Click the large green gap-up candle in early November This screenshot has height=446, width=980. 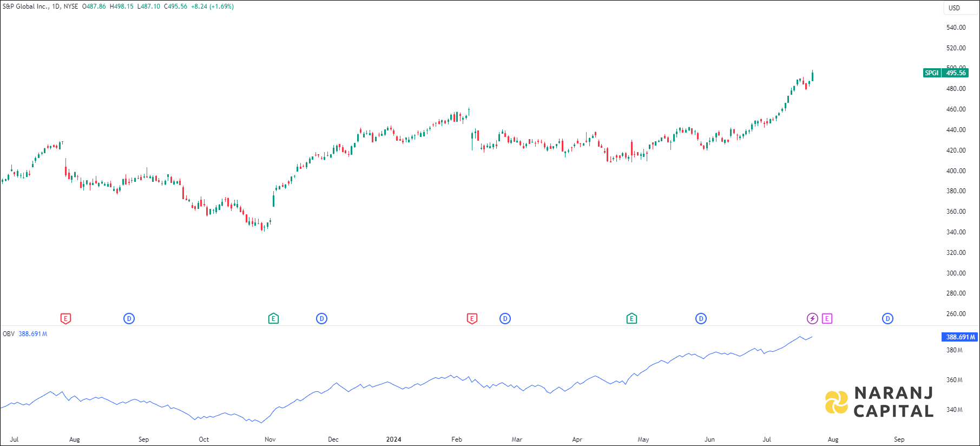point(273,200)
